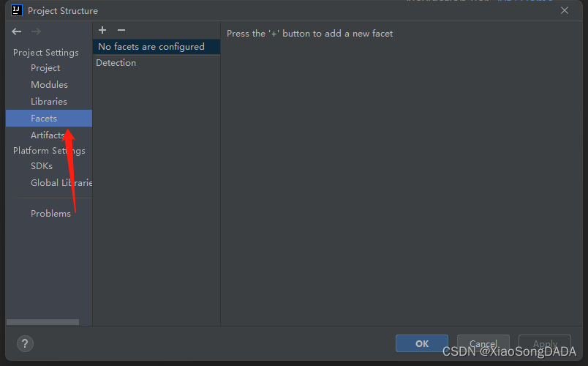The image size is (588, 366).
Task: Open the Problems page
Action: tap(50, 214)
